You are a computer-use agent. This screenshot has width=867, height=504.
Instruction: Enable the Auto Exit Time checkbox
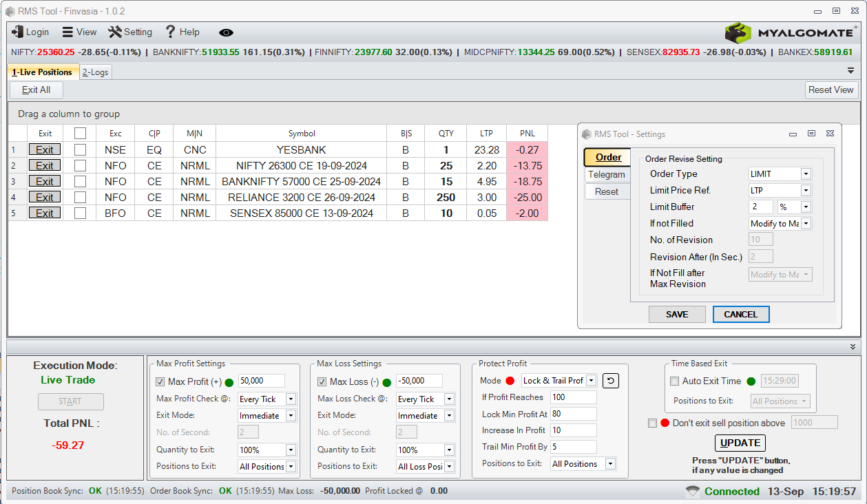tap(675, 381)
